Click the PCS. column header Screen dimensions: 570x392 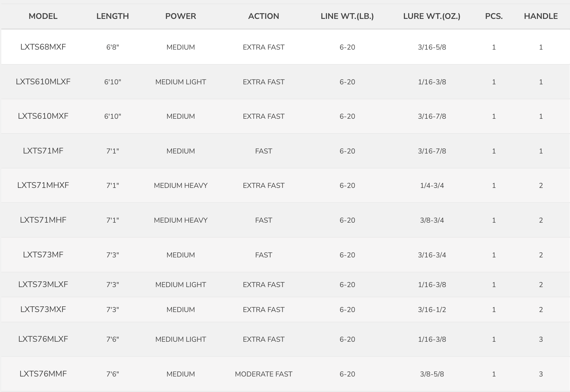pyautogui.click(x=494, y=16)
